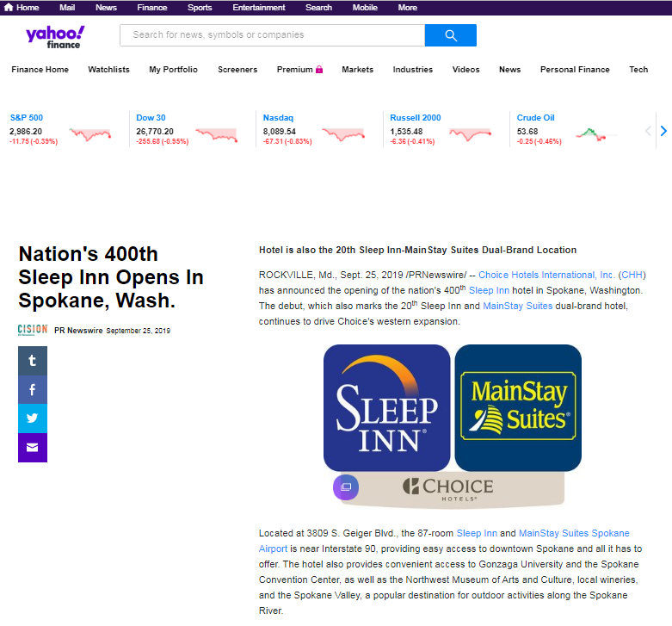
Task: Open the More menu in top bar
Action: click(407, 7)
